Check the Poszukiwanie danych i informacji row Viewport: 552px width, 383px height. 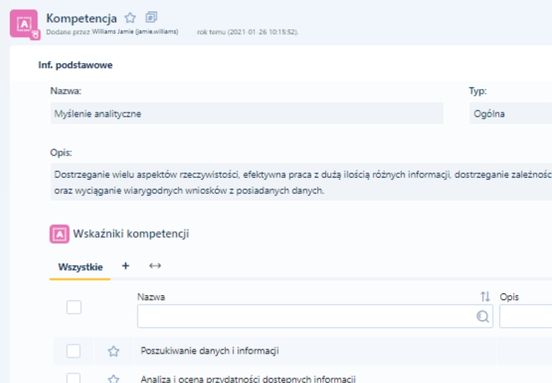pyautogui.click(x=74, y=351)
